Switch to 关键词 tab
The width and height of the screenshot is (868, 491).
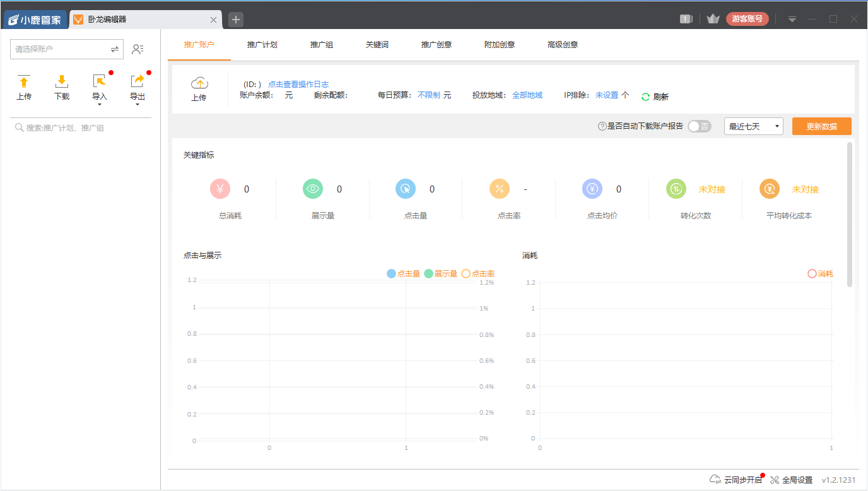point(377,45)
